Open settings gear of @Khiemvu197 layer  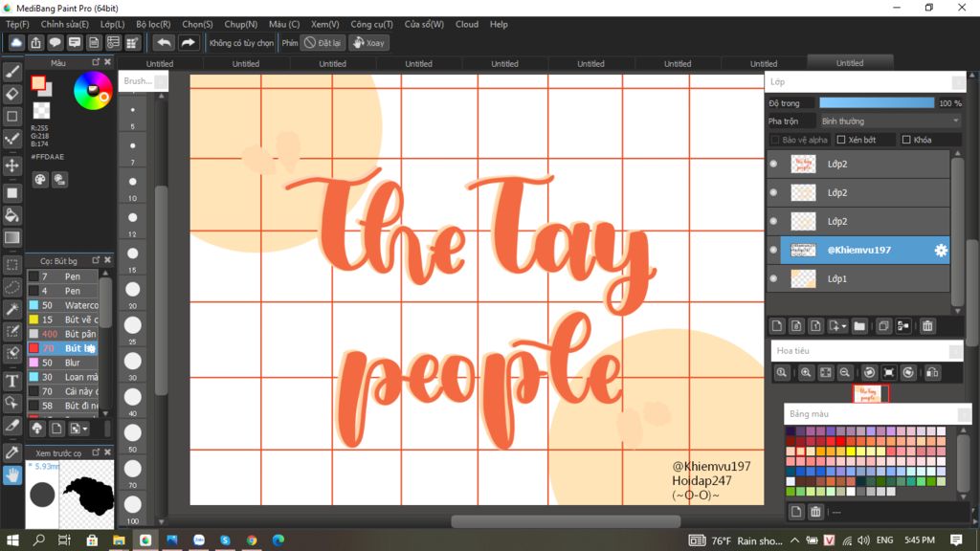tap(941, 250)
